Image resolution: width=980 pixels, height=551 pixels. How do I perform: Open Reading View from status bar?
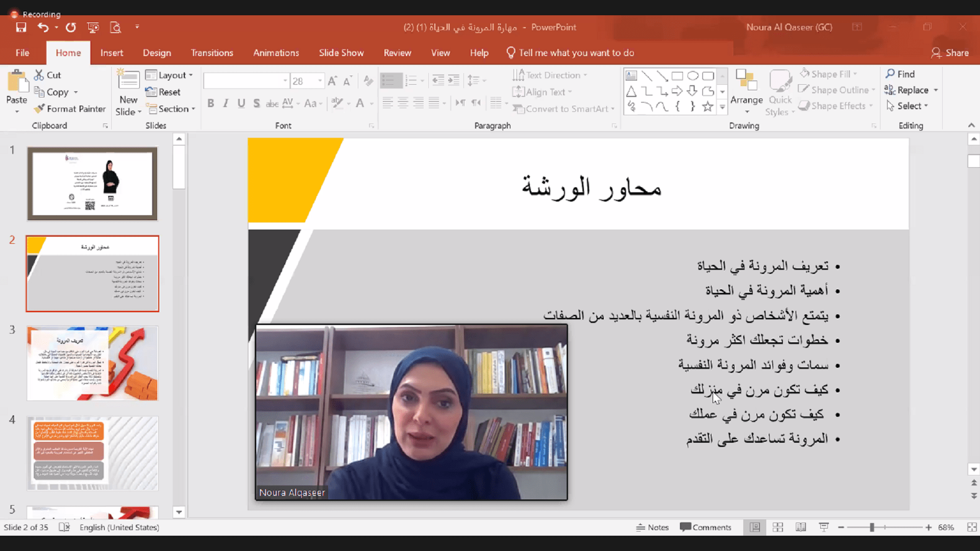tap(801, 528)
